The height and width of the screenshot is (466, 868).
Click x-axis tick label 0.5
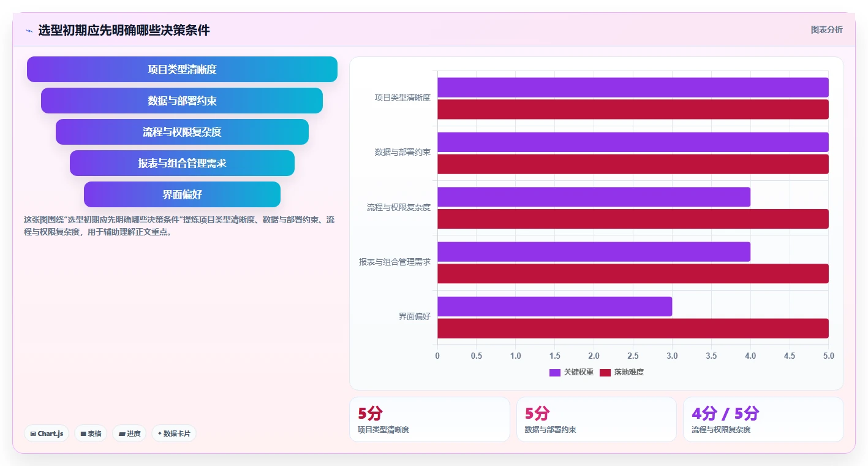point(477,356)
